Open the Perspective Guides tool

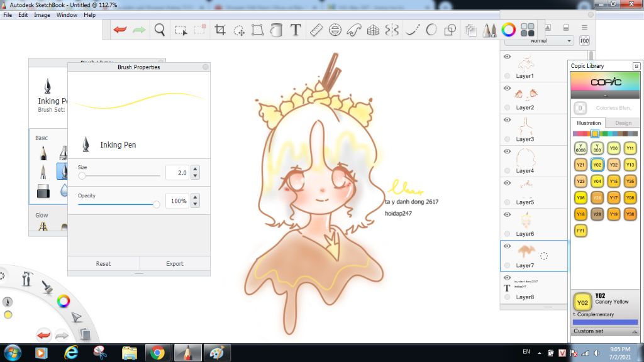[373, 30]
